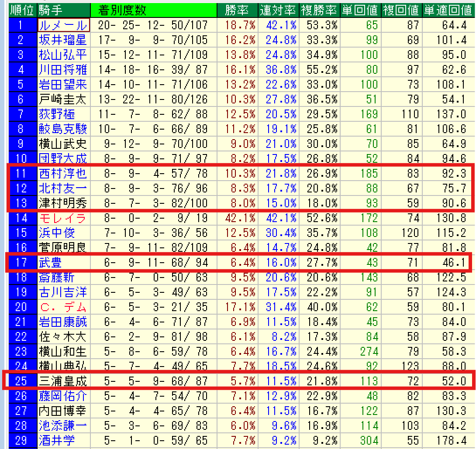Open jockey link ルメール
476x449 pixels.
point(63,25)
